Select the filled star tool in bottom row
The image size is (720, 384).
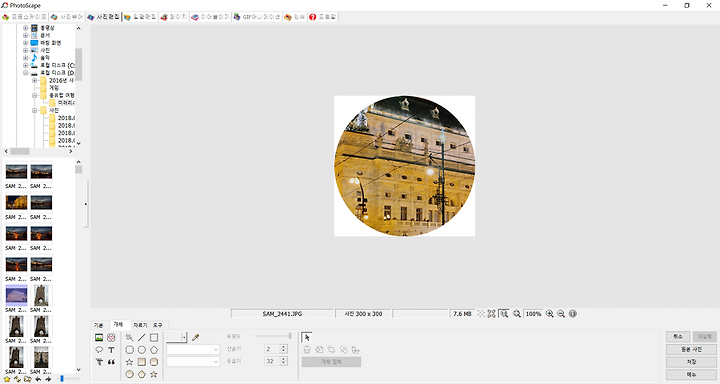pyautogui.click(x=154, y=374)
